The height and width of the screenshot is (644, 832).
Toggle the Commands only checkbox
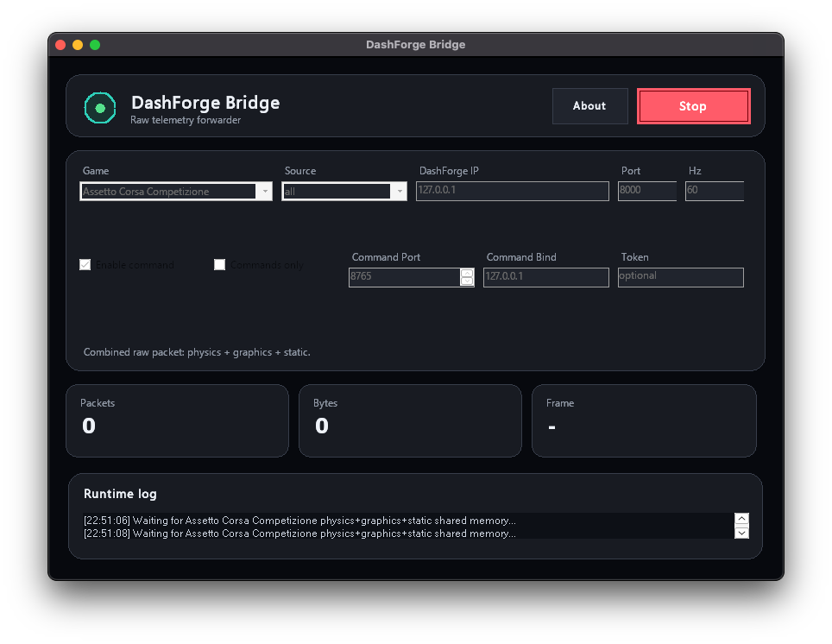tap(220, 264)
